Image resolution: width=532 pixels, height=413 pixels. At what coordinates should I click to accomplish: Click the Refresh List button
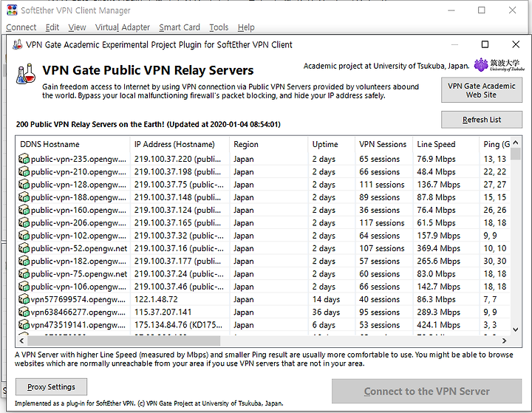pos(482,120)
